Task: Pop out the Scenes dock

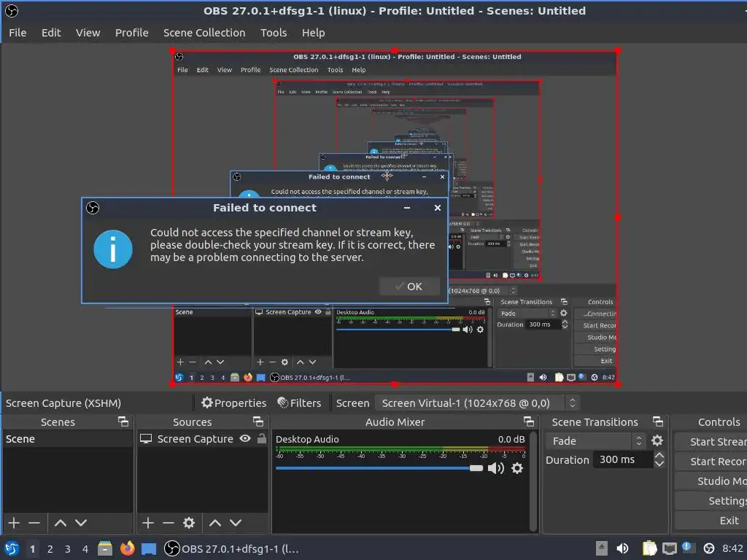Action: (x=123, y=421)
